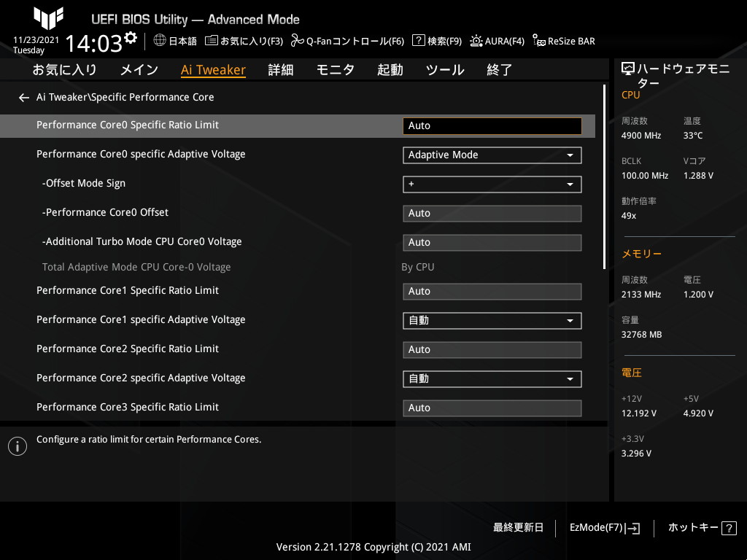Screen dimensions: 747x560
Task: Open the 終了 tab
Action: point(499,70)
